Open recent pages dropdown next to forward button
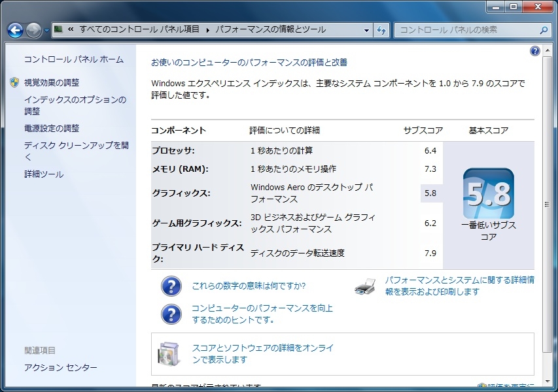This screenshot has height=392, width=558. [x=47, y=31]
